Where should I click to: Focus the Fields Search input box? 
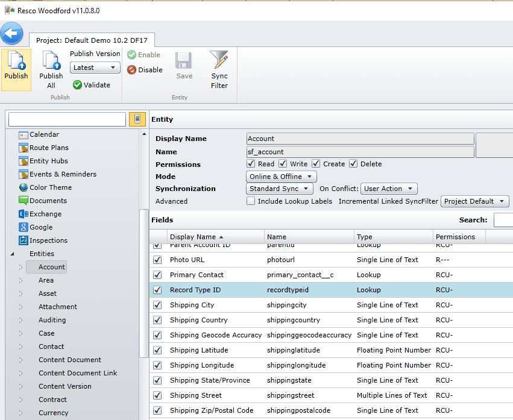[x=503, y=220]
